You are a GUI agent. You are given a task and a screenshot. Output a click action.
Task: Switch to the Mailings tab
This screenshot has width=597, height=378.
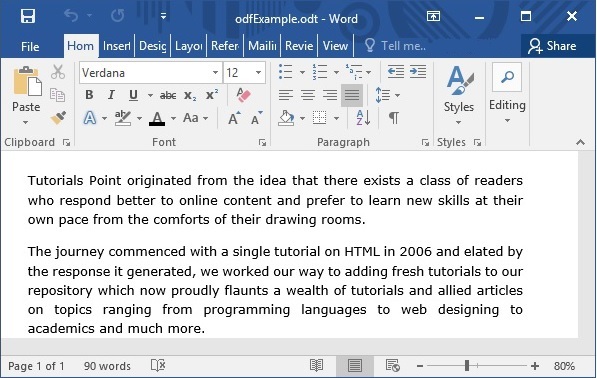coord(262,46)
